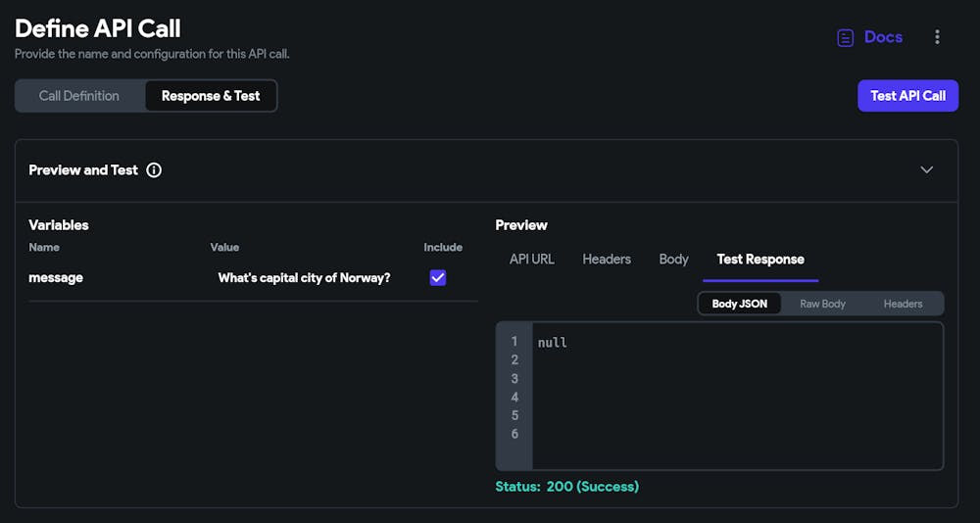The image size is (980, 523).
Task: Open the three-dot more options menu
Action: coord(937,37)
